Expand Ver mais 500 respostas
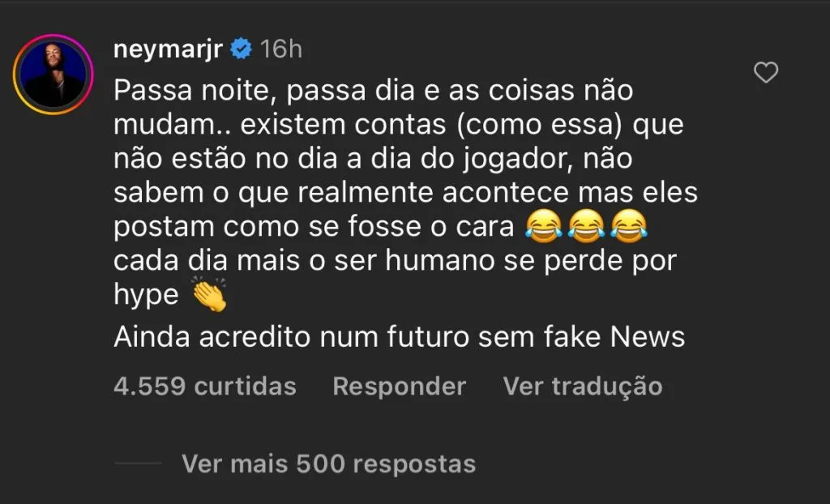The height and width of the screenshot is (504, 830). (x=328, y=463)
